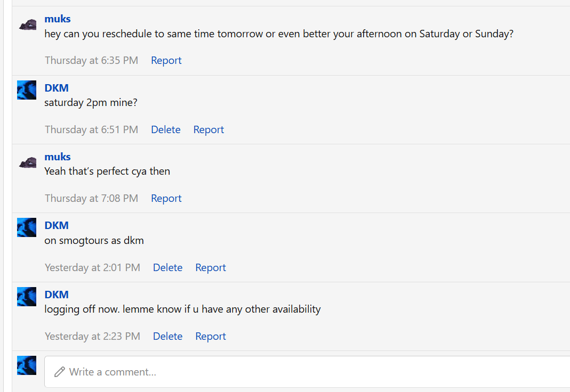Open muks profile from "Yeah that's perfect" post

point(58,157)
